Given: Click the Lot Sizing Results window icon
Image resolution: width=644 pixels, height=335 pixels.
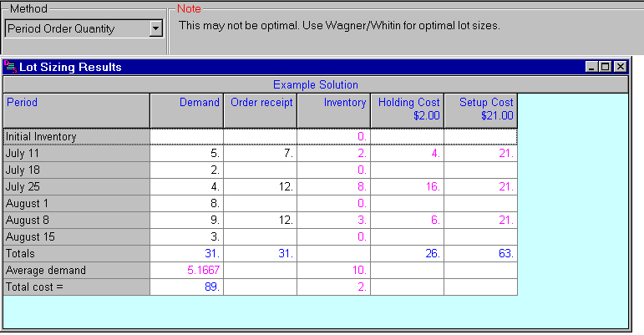Looking at the screenshot, I should (11, 67).
